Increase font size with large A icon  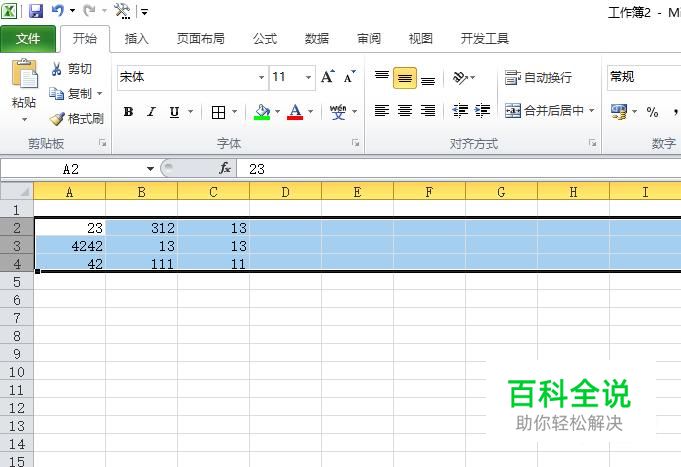point(327,77)
